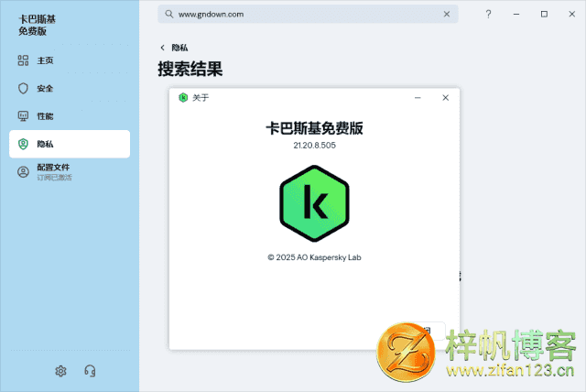Click the 订阅已激活 subscription status text
This screenshot has width=586, height=392.
coord(55,178)
